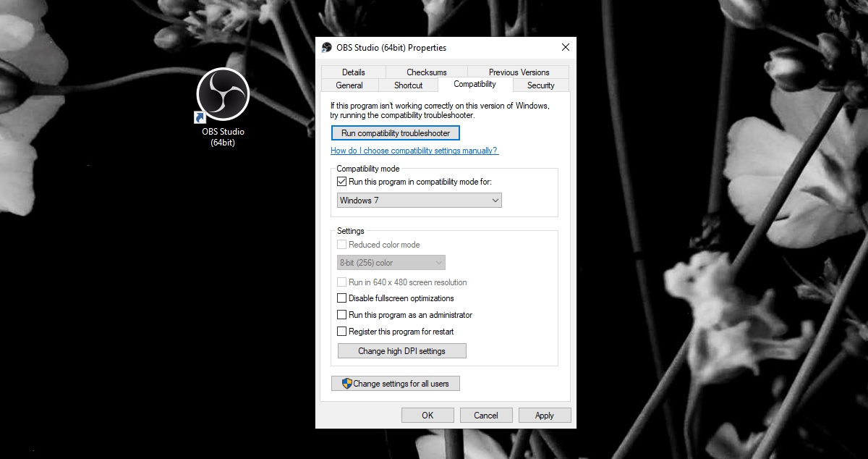The image size is (868, 459).
Task: Click Run compatibility troubleshooter
Action: pyautogui.click(x=395, y=132)
